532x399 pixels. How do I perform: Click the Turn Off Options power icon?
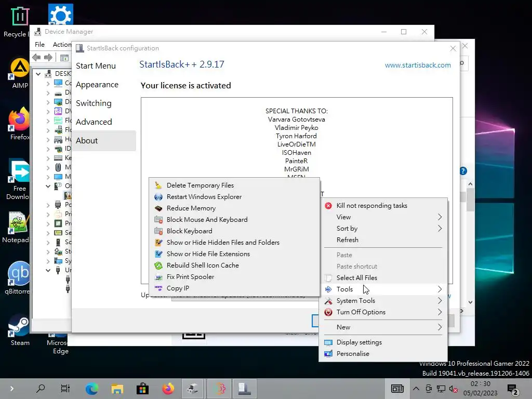pyautogui.click(x=328, y=312)
